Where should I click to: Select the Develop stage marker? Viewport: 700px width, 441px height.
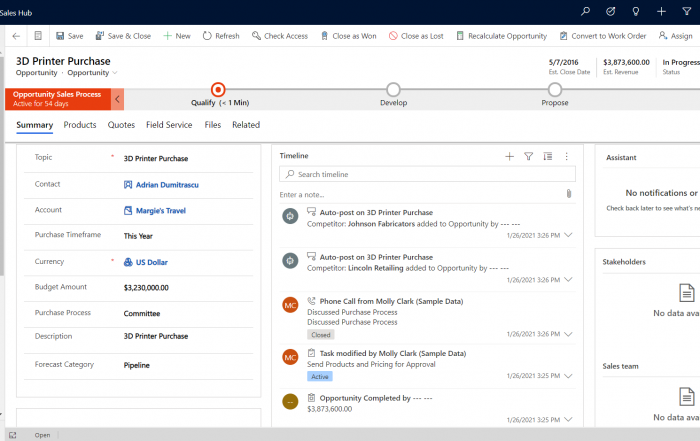pyautogui.click(x=393, y=90)
